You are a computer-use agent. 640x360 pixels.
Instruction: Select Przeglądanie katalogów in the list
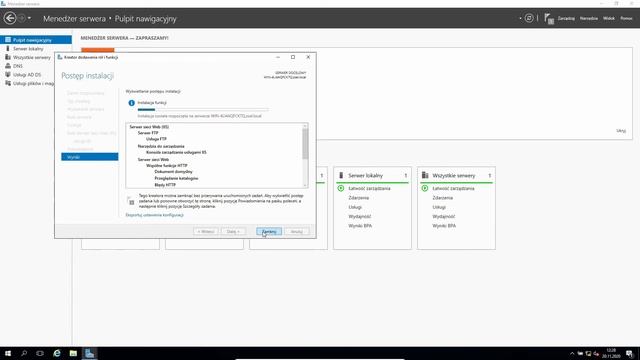click(176, 178)
